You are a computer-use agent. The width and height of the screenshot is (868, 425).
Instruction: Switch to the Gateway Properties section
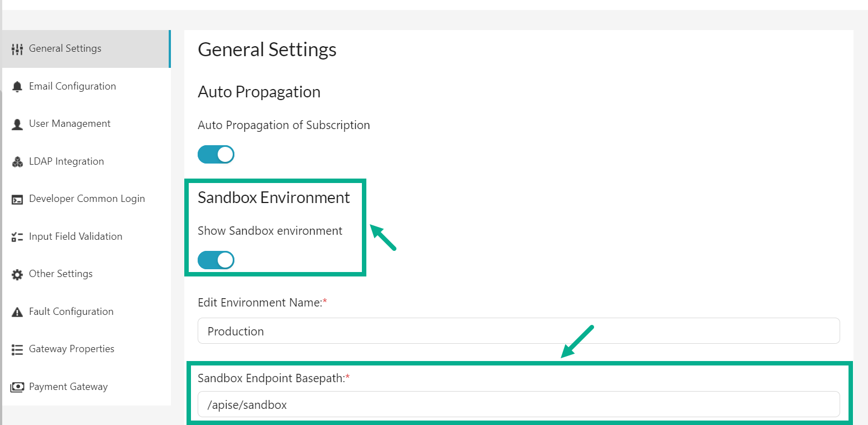(71, 348)
